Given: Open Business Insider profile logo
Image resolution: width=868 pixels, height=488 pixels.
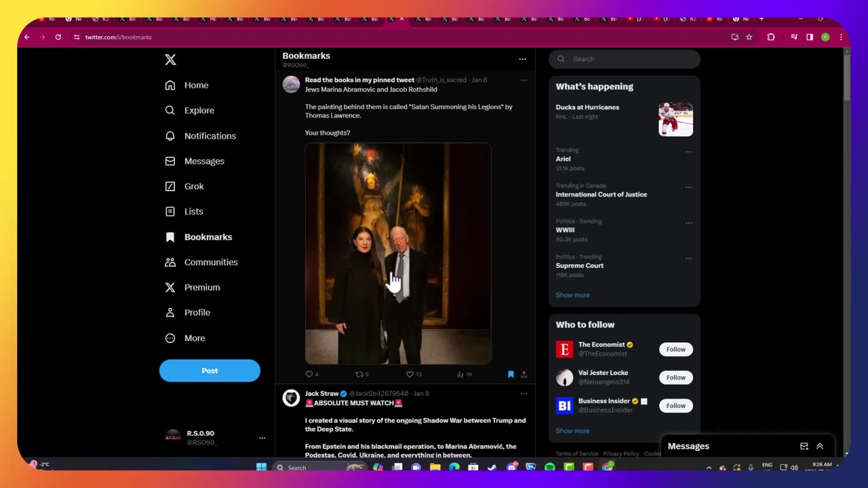Looking at the screenshot, I should pyautogui.click(x=564, y=405).
